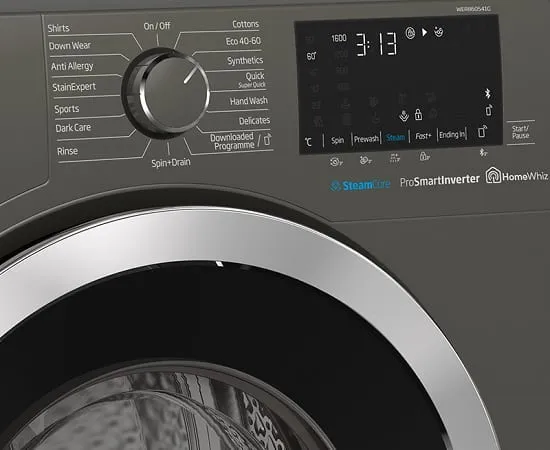The height and width of the screenshot is (450, 550).
Task: Toggle the Steam function
Action: click(x=395, y=137)
